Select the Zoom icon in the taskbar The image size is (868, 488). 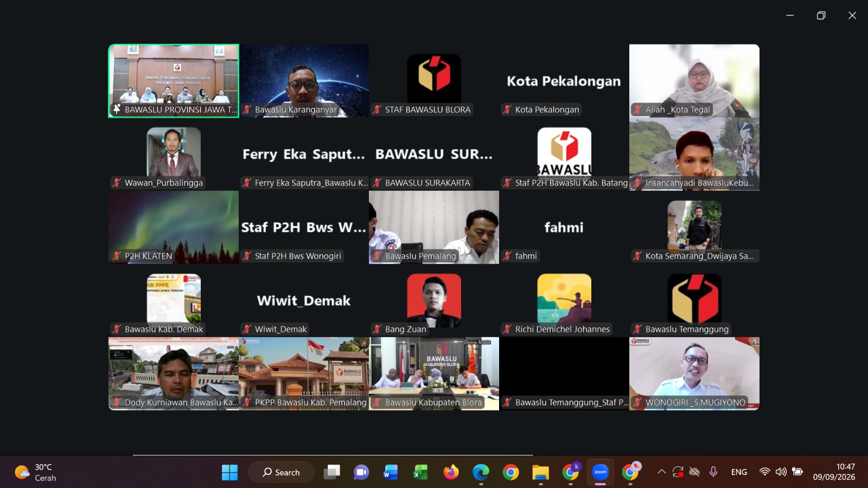[x=601, y=472]
